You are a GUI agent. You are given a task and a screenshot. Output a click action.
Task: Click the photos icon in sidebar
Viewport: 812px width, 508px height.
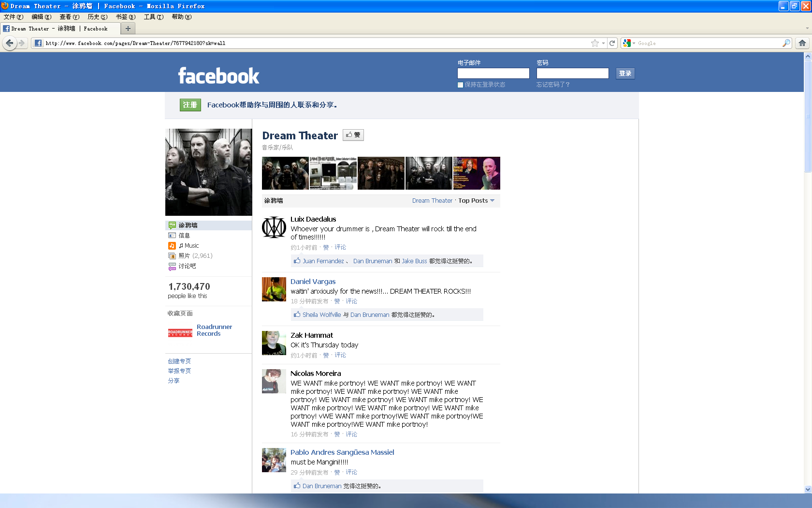click(172, 256)
